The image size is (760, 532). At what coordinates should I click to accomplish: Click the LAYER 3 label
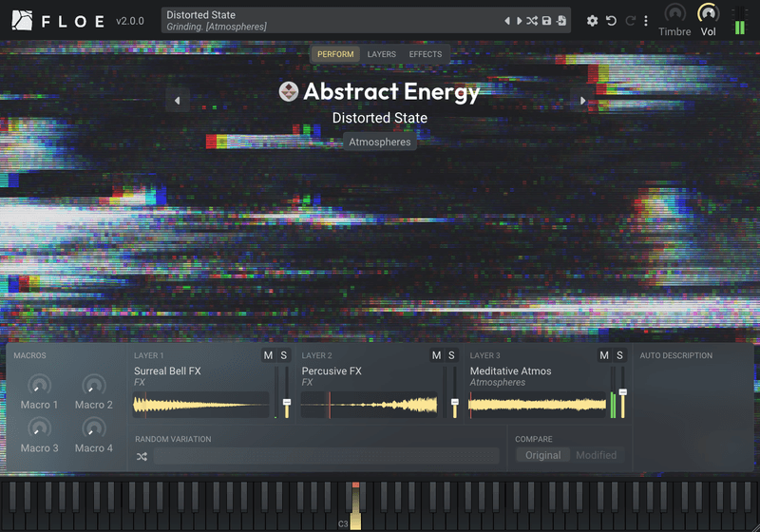[484, 355]
